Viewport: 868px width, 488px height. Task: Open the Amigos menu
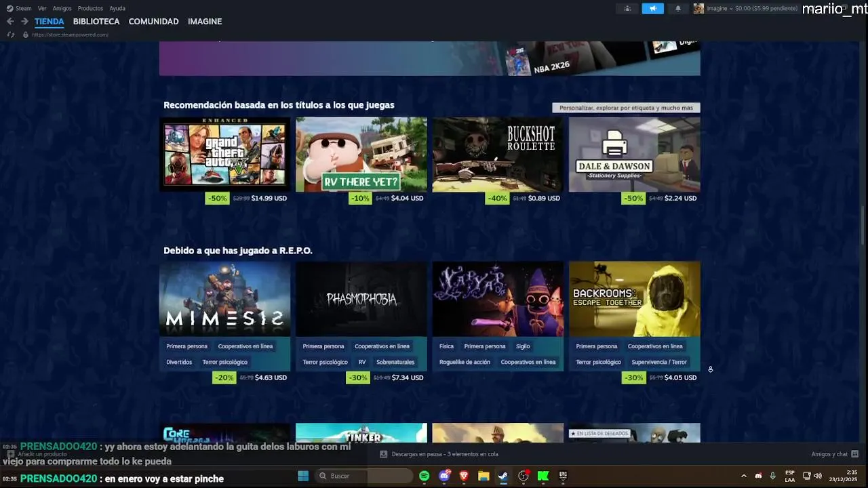[x=62, y=8]
